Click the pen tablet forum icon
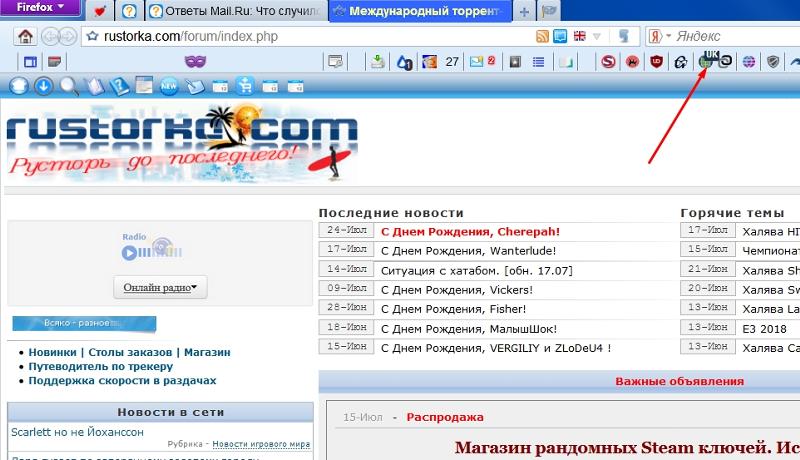This screenshot has width=800, height=460. pos(194,86)
